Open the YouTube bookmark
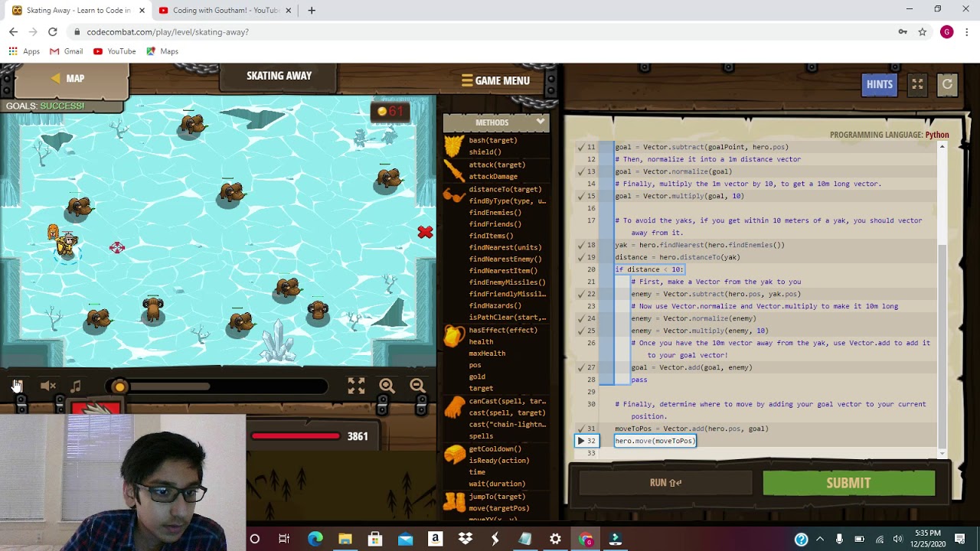Screen dimensions: 980x551 114,51
